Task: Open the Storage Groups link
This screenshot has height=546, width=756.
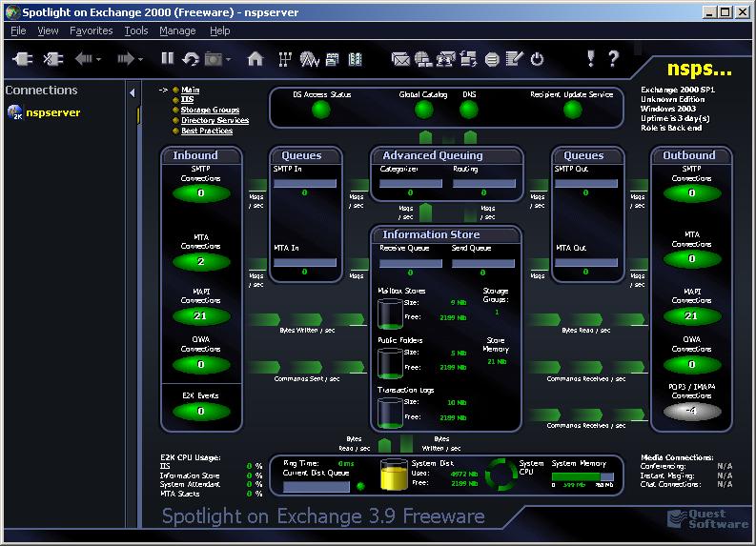Action: [210, 110]
